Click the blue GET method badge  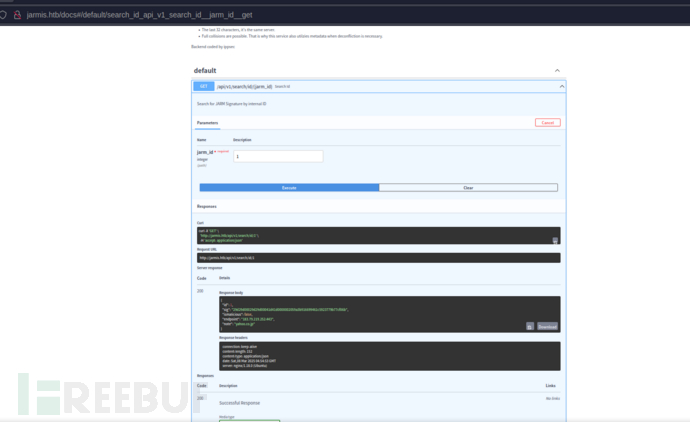coord(203,86)
